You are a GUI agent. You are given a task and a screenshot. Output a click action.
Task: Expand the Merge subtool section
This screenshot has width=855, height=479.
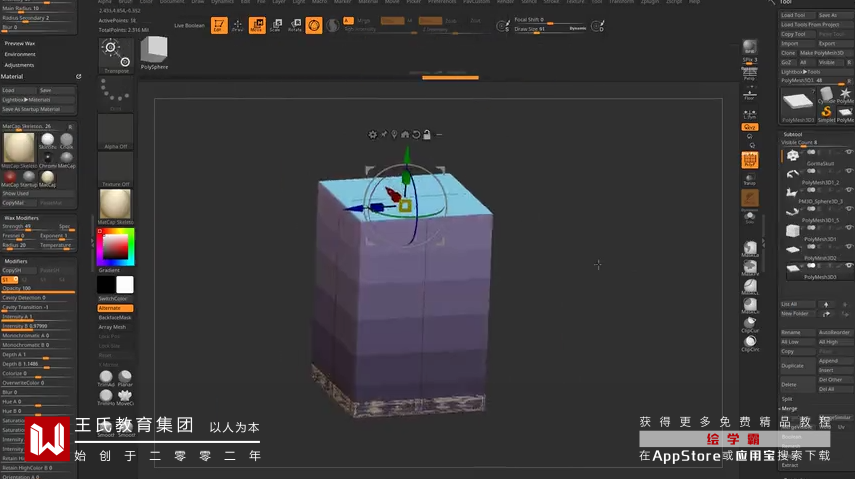click(x=789, y=409)
